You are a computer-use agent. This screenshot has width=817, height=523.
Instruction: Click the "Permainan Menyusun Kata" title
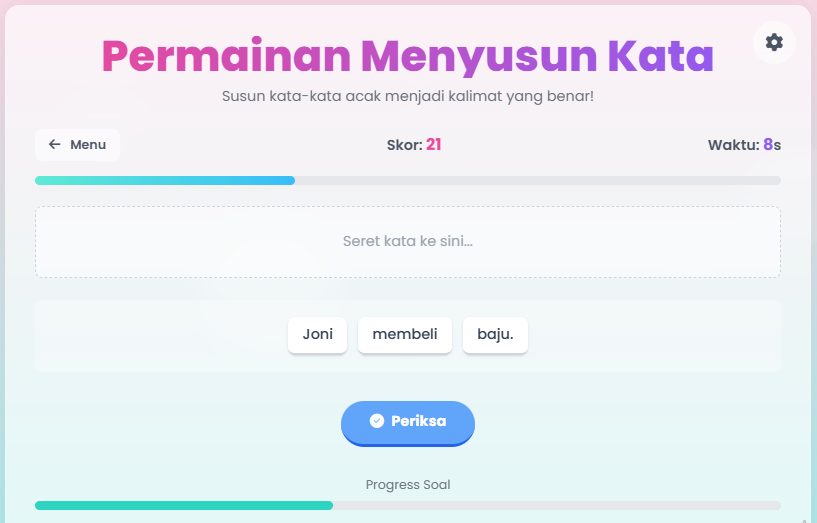408,57
